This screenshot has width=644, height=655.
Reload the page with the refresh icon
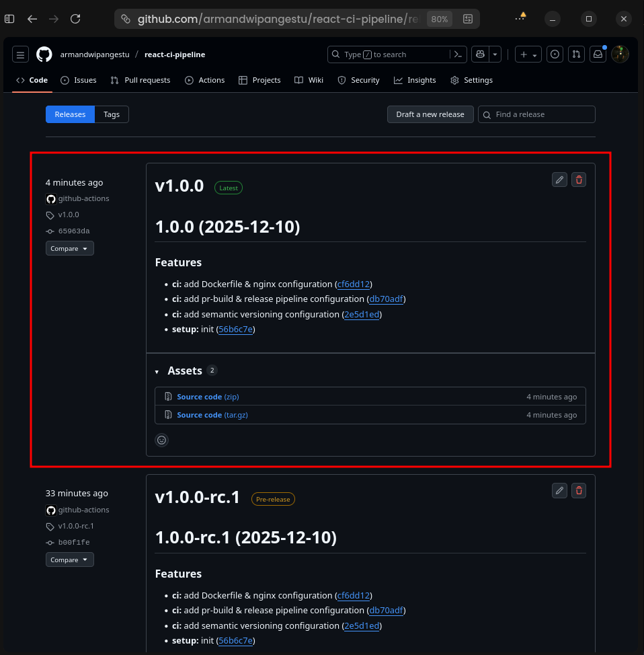(x=75, y=19)
